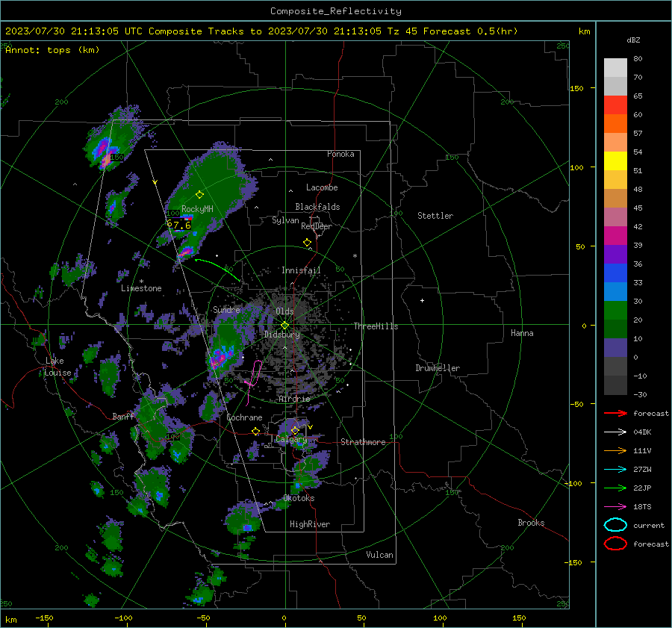Click yellow diamond at radar center near Olds
The width and height of the screenshot is (672, 628).
[x=284, y=326]
